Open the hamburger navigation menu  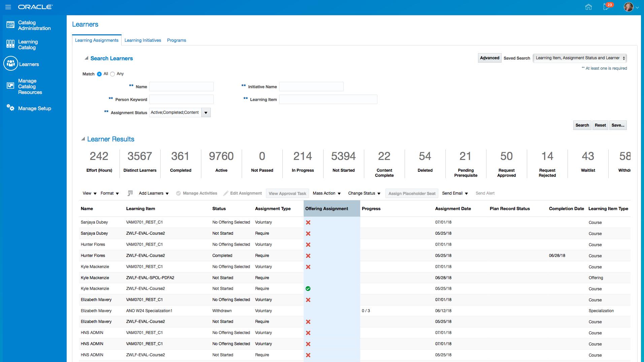point(8,7)
